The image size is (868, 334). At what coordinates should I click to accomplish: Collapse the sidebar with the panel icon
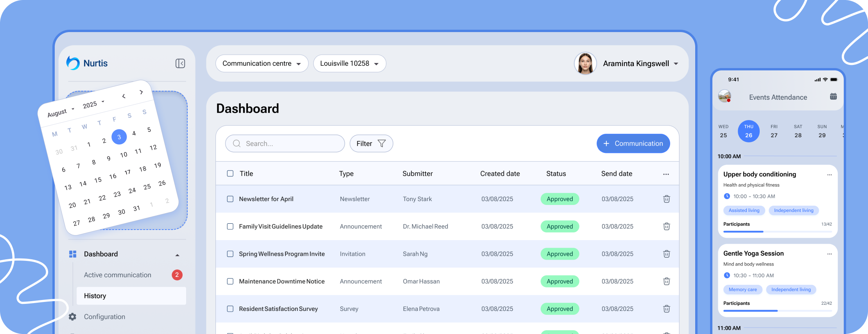click(x=180, y=63)
